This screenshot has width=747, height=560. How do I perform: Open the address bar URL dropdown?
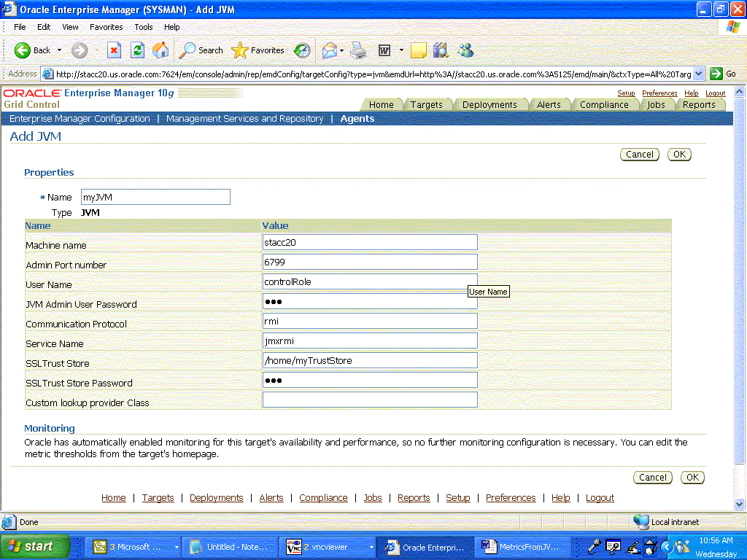(x=698, y=74)
